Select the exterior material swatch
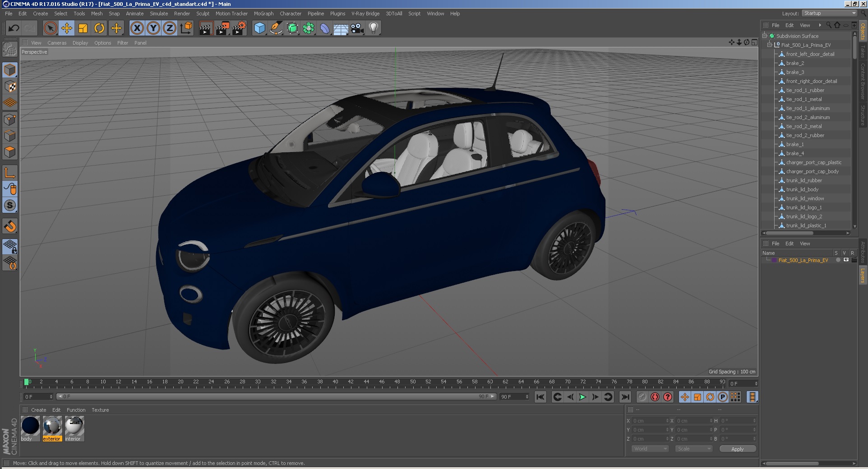 [x=52, y=425]
